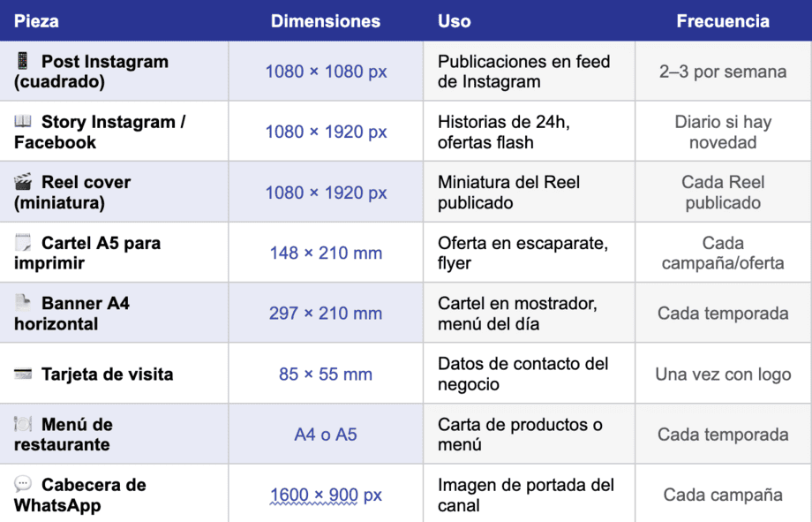Click the page icon beside Banner A4
Screen dimensions: 812x522
coord(23,302)
